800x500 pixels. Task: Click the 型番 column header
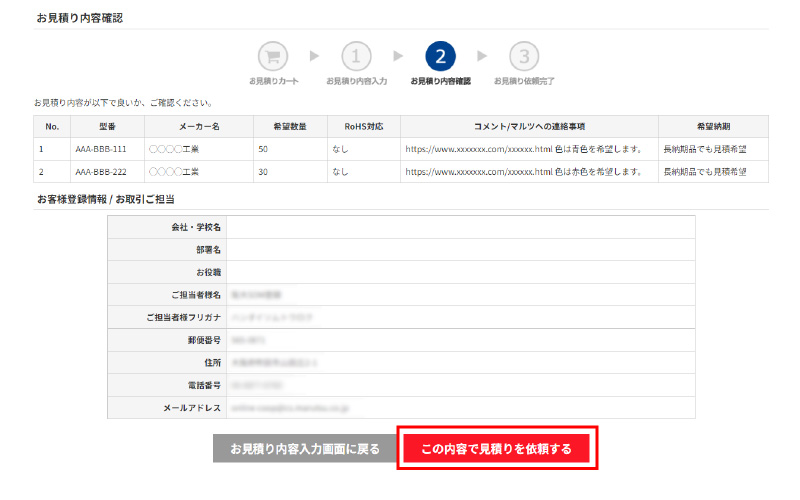(107, 127)
